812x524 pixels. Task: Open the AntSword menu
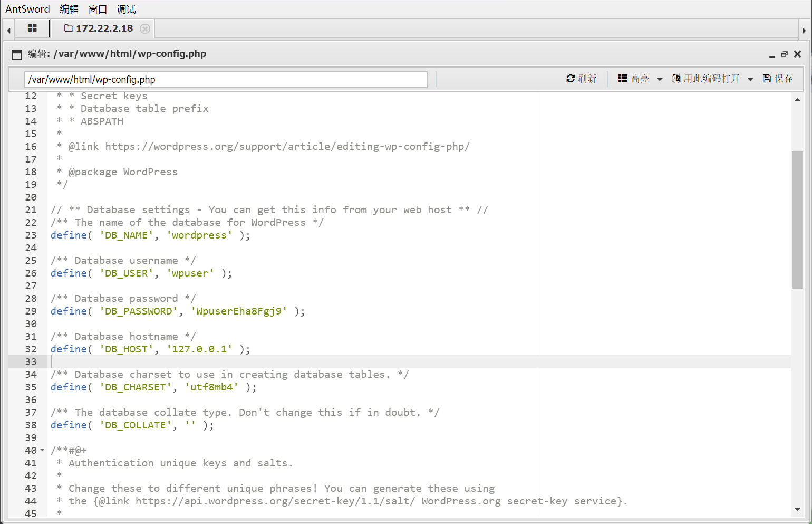[x=27, y=9]
